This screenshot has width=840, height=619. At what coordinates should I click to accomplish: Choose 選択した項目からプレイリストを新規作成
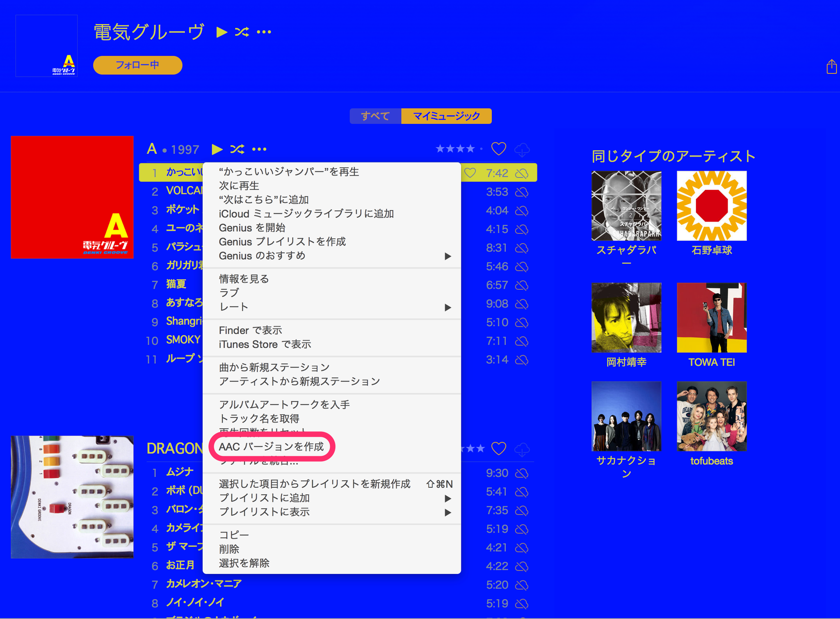point(332,484)
